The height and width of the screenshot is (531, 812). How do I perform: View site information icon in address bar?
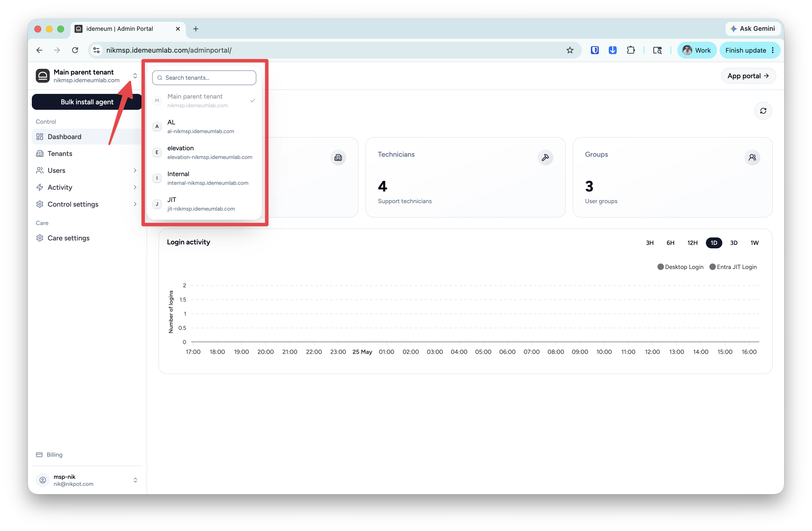97,50
